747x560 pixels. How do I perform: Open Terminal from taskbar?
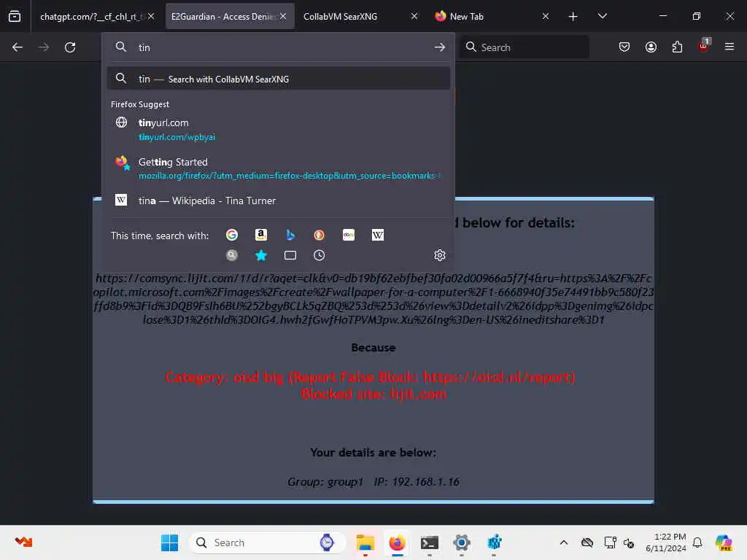tap(429, 542)
